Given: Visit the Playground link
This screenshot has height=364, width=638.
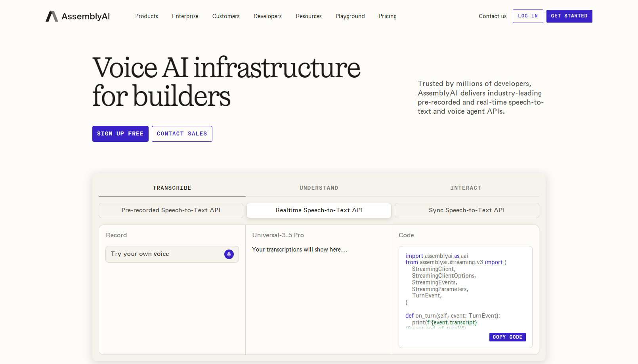Looking at the screenshot, I should pyautogui.click(x=350, y=16).
